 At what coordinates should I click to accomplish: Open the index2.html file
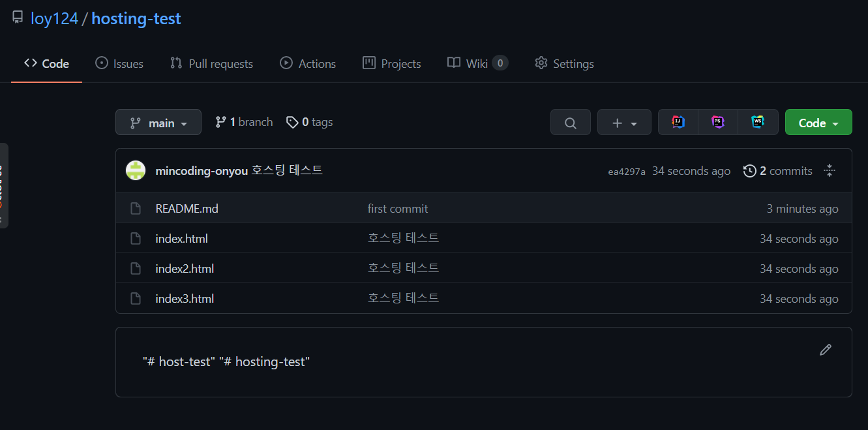click(x=185, y=269)
